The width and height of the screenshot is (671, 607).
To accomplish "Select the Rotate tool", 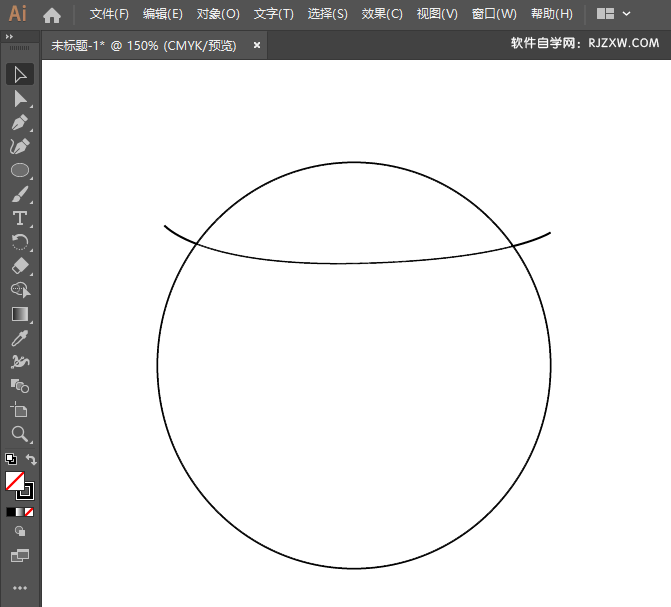I will coord(19,242).
